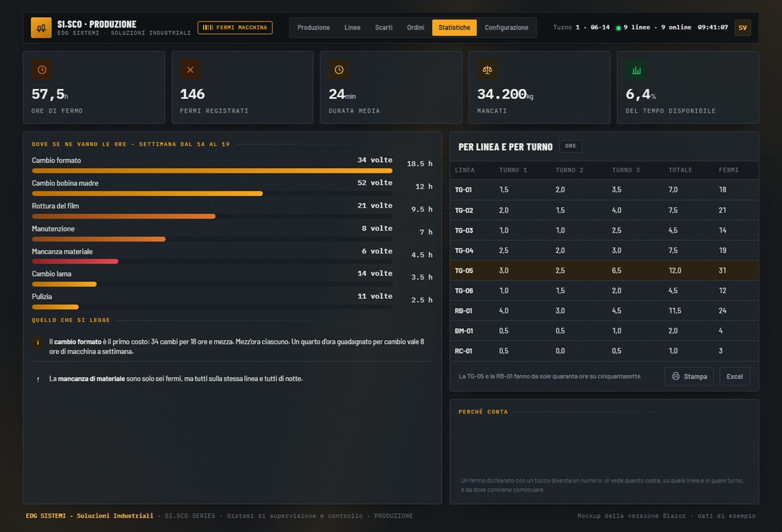The width and height of the screenshot is (782, 532).
Task: Click the 11,5 total value for RB-01
Action: point(675,311)
